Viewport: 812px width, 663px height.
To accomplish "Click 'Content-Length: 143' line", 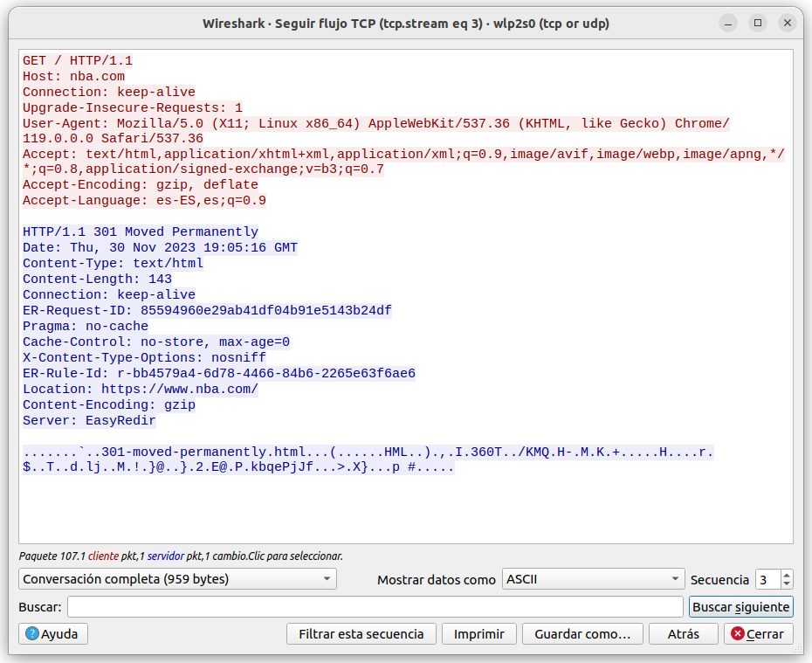I will [98, 279].
